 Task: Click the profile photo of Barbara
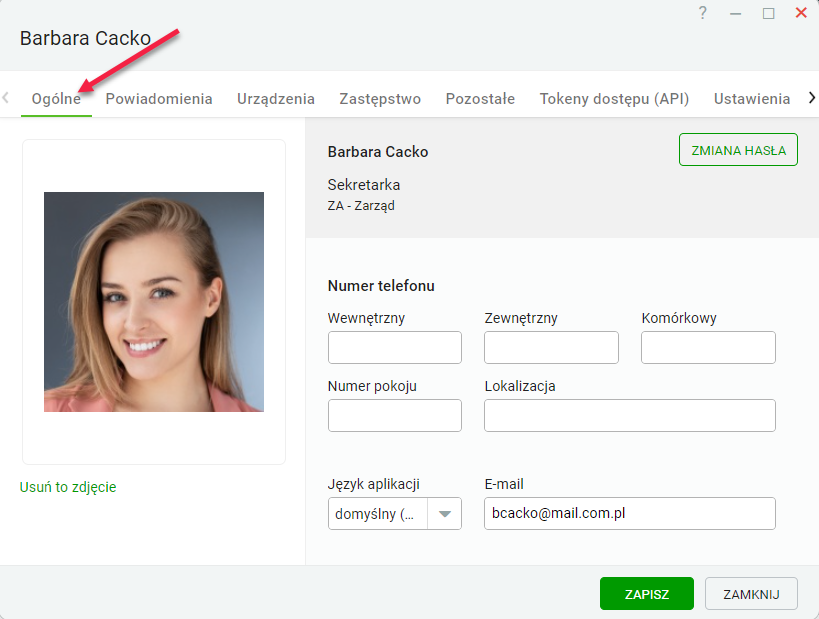pos(154,302)
